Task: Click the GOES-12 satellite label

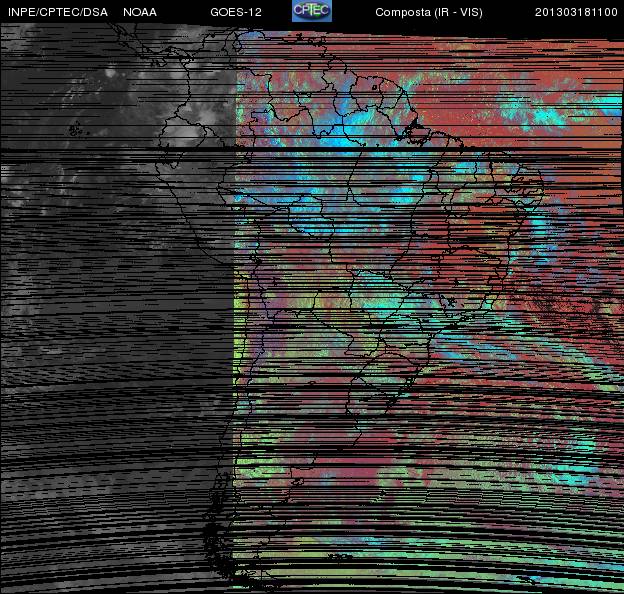Action: pyautogui.click(x=236, y=12)
